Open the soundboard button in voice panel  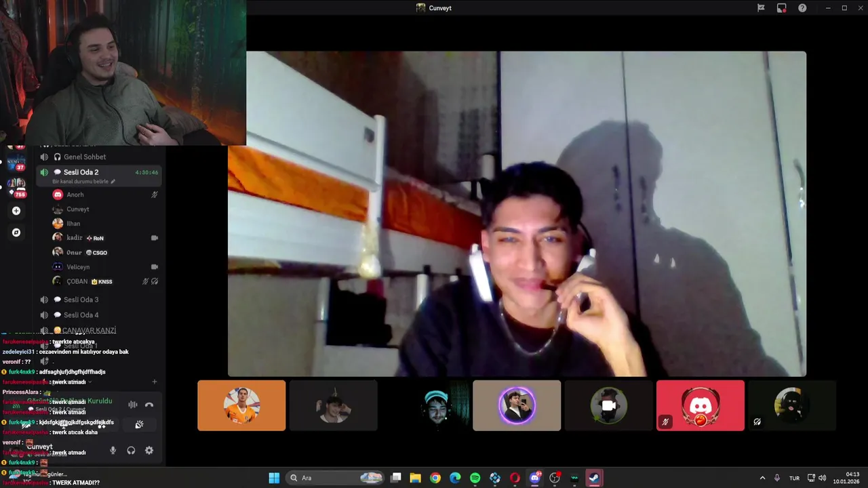pos(139,424)
